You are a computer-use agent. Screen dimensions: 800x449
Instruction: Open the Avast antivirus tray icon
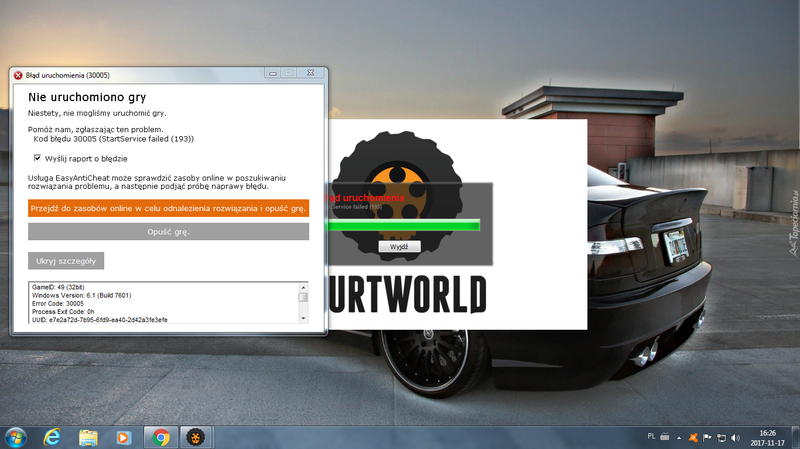point(693,437)
